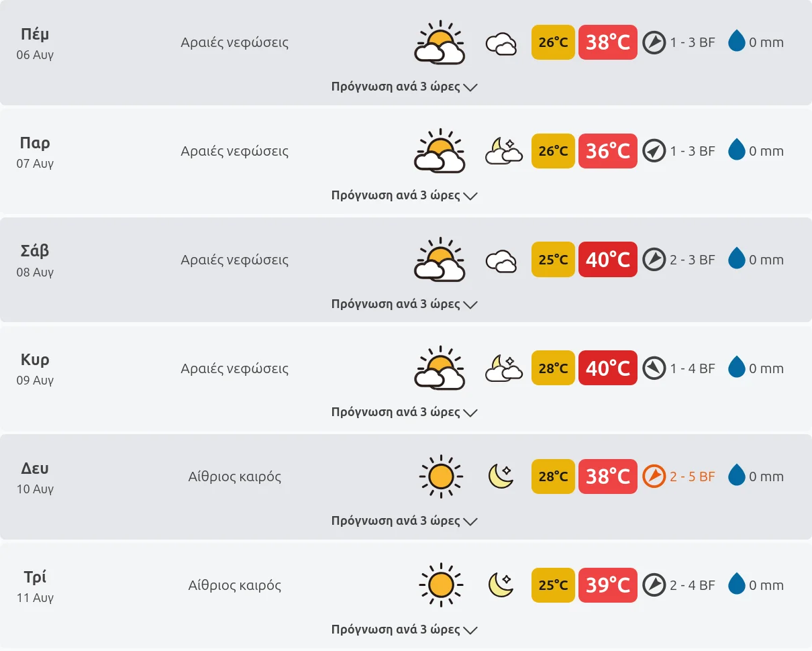The image size is (812, 651).
Task: Open the 3-hourly forecast chevron for Σάβ 08 Αυγ
Action: click(470, 305)
